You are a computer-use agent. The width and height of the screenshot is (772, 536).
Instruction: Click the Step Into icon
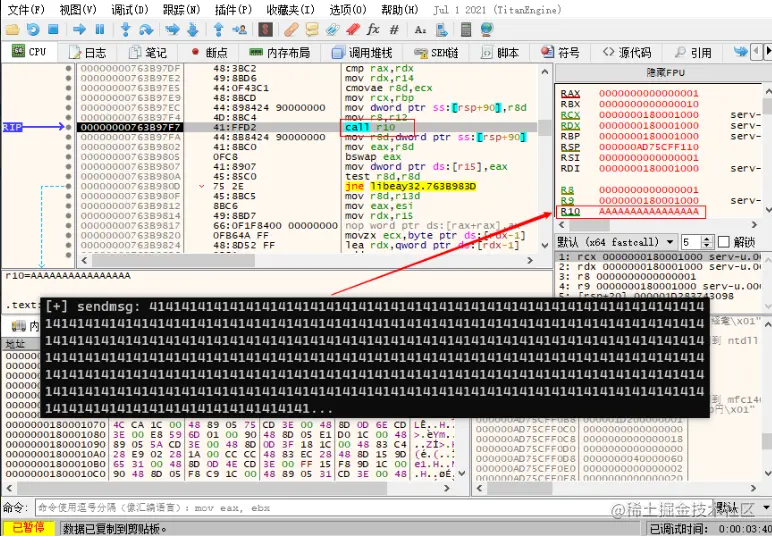click(x=126, y=30)
